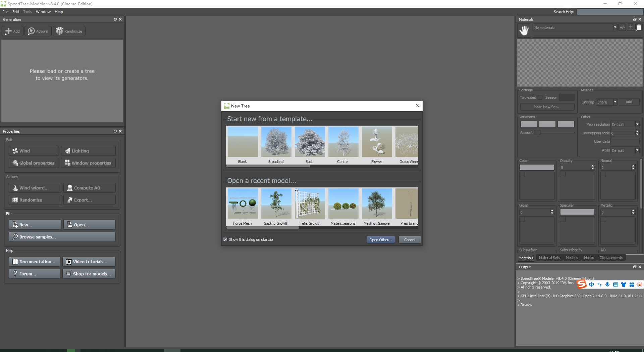Click Open file button in Properties
The image size is (644, 352).
[x=90, y=225]
